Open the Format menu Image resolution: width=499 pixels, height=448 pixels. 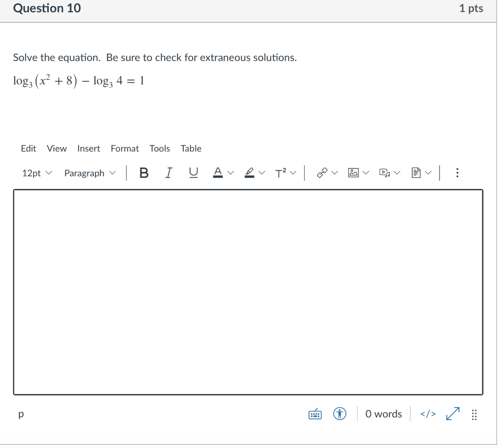coord(125,149)
